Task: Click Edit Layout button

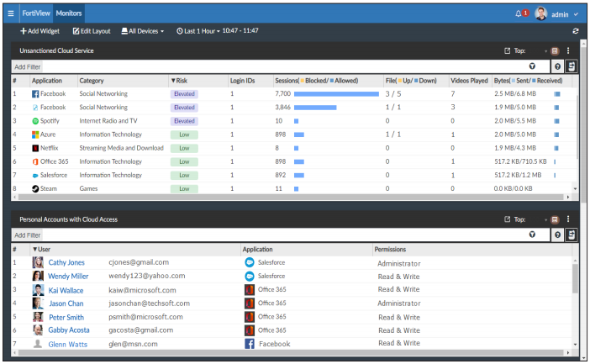Action: point(92,31)
